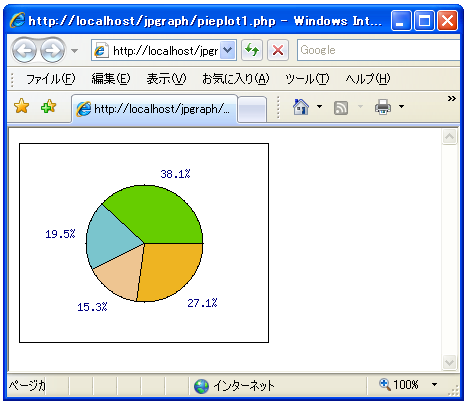The image size is (469, 406).
Task: Click the Print printer icon
Action: [383, 107]
